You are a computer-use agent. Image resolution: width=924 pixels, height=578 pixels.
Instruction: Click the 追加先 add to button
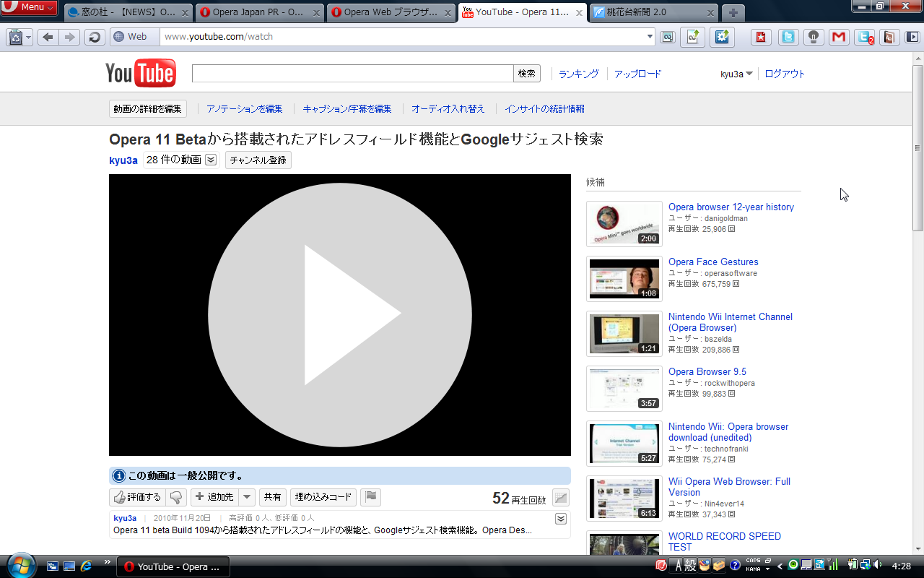tap(214, 497)
